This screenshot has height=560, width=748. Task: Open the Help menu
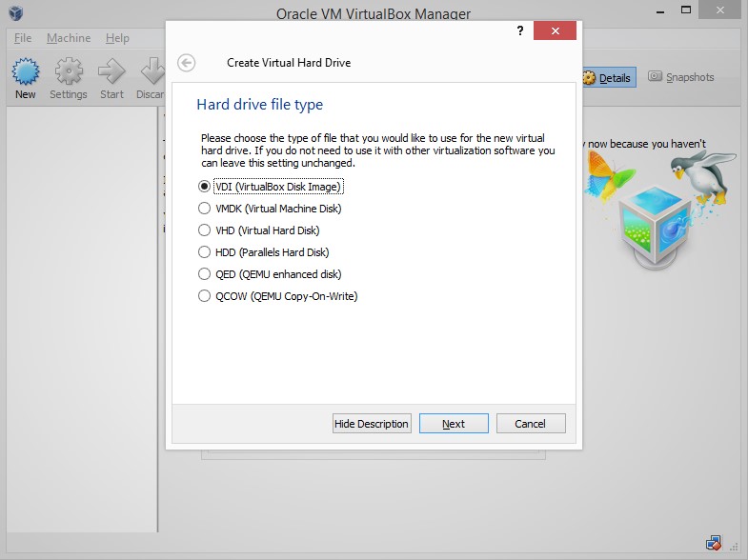[x=117, y=38]
